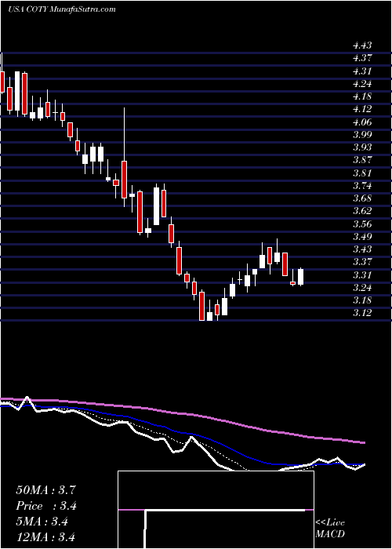This screenshot has width=392, height=549.
Task: Click the <<Live MACD label
Action: (330, 529)
